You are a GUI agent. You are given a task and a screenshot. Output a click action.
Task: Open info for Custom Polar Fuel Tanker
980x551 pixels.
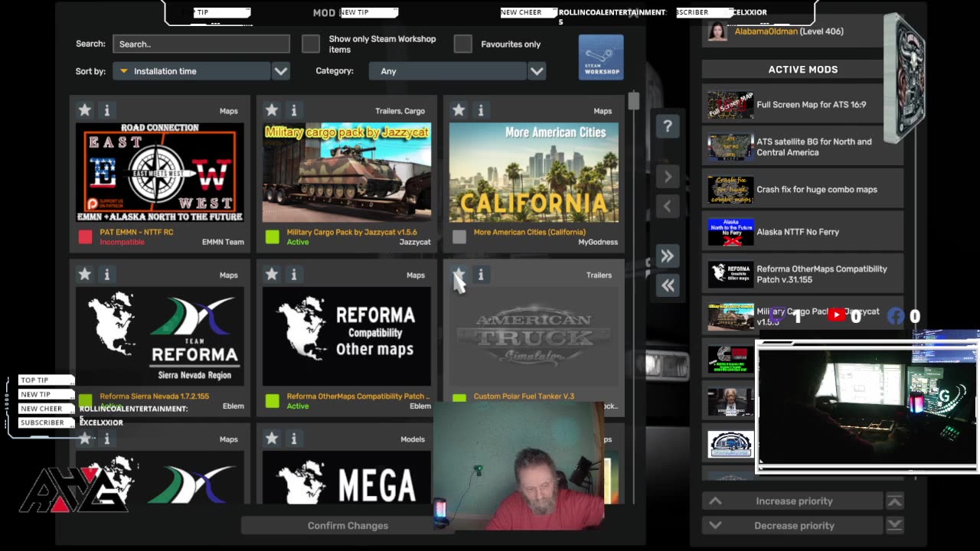[x=480, y=274]
